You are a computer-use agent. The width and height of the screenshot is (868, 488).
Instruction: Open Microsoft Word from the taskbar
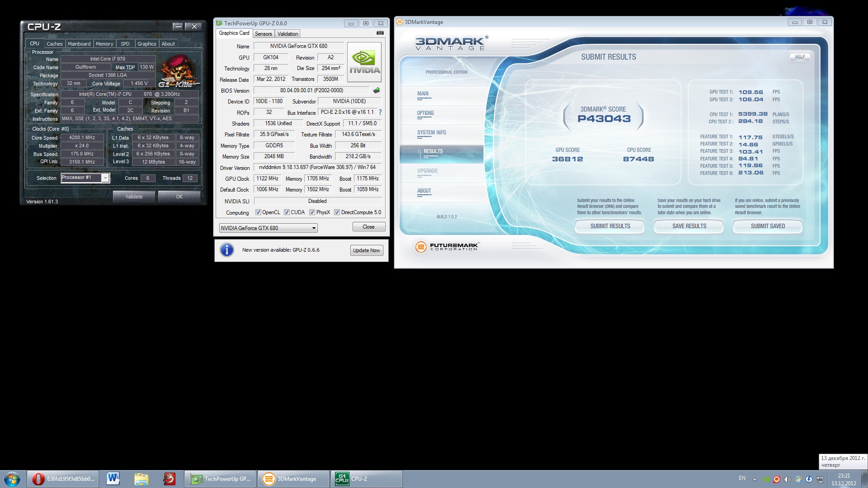tap(113, 479)
